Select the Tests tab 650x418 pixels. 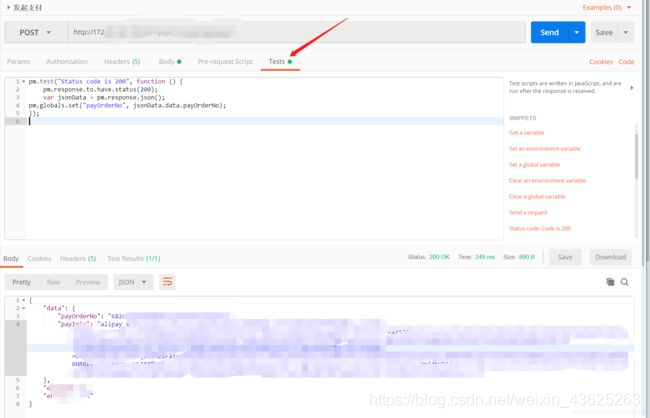[280, 61]
